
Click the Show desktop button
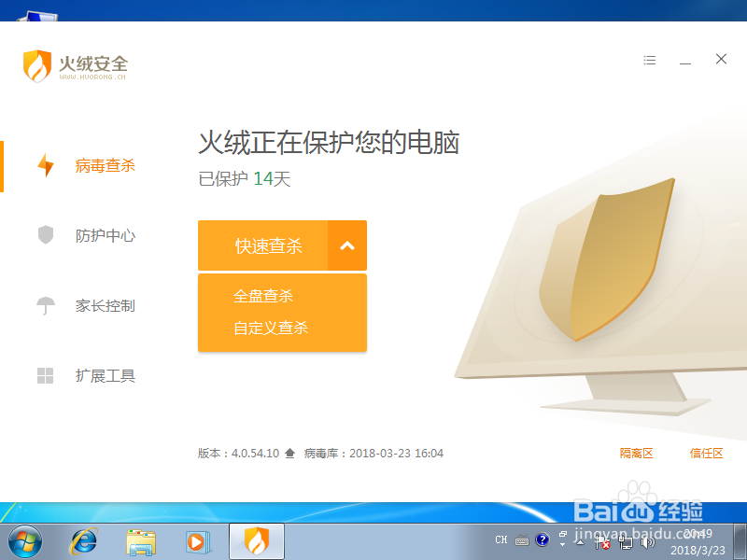[x=740, y=542]
